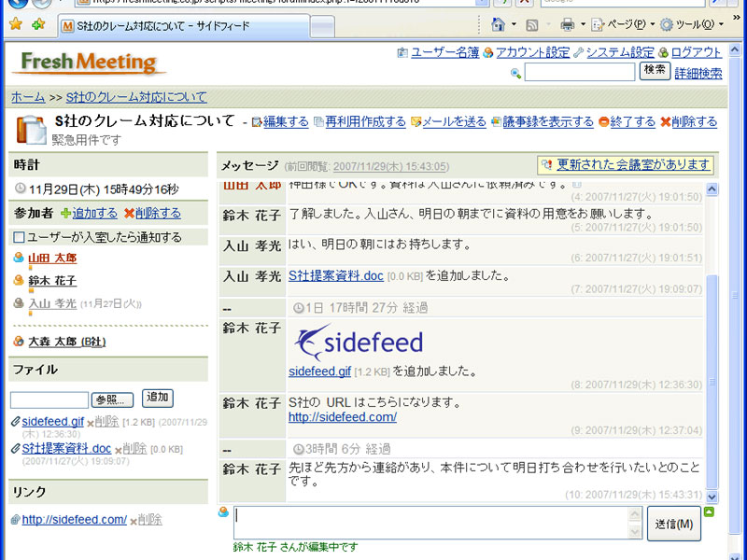Click 削除する in participants section
This screenshot has width=747, height=560.
point(158,214)
